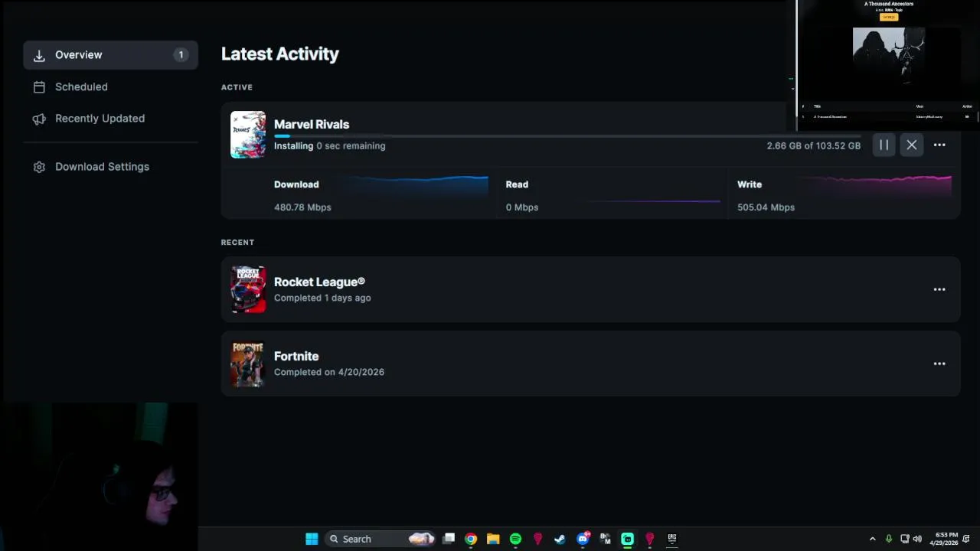Viewport: 980px width, 551px height.
Task: Open Download Settings
Action: pos(110,167)
